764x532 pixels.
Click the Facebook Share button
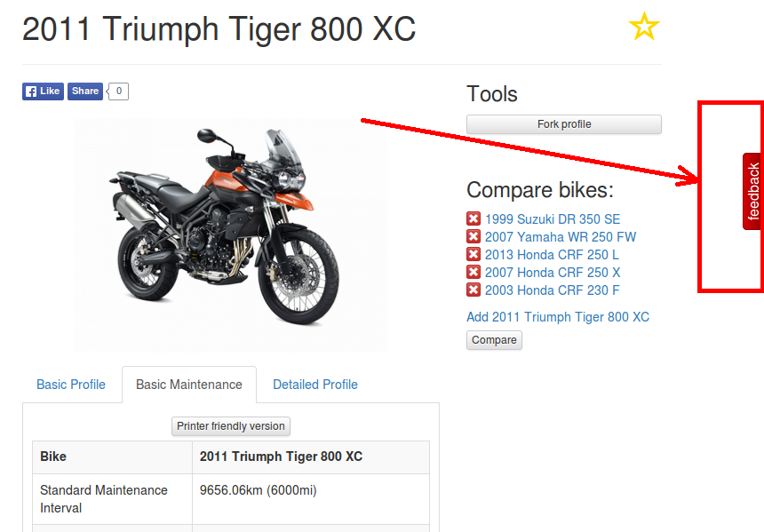pyautogui.click(x=84, y=91)
